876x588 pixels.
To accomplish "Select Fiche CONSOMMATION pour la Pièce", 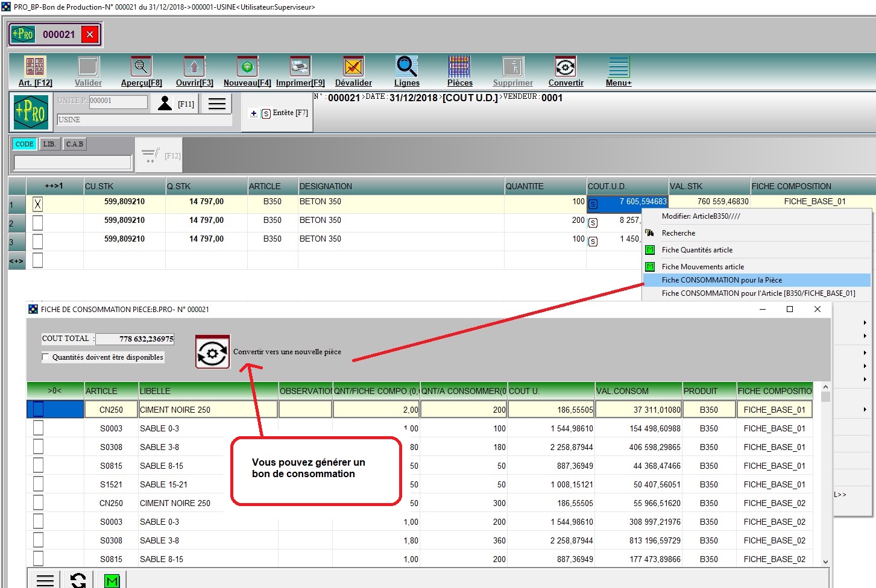I will point(757,280).
